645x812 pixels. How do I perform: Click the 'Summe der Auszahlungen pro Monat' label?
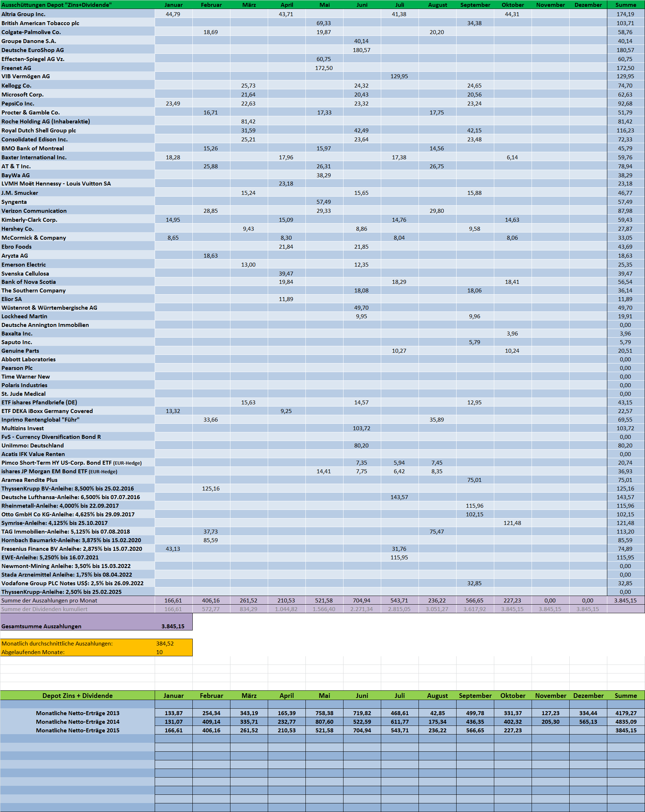point(50,601)
